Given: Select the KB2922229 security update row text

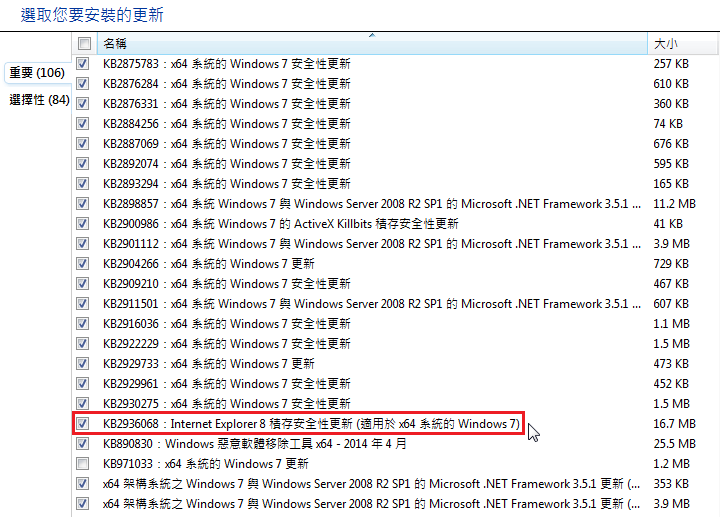Looking at the screenshot, I should pos(227,343).
